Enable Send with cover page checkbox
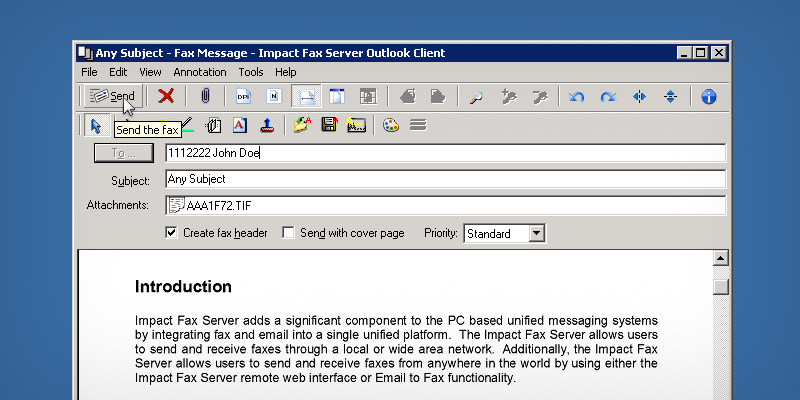The height and width of the screenshot is (400, 800). click(x=288, y=233)
